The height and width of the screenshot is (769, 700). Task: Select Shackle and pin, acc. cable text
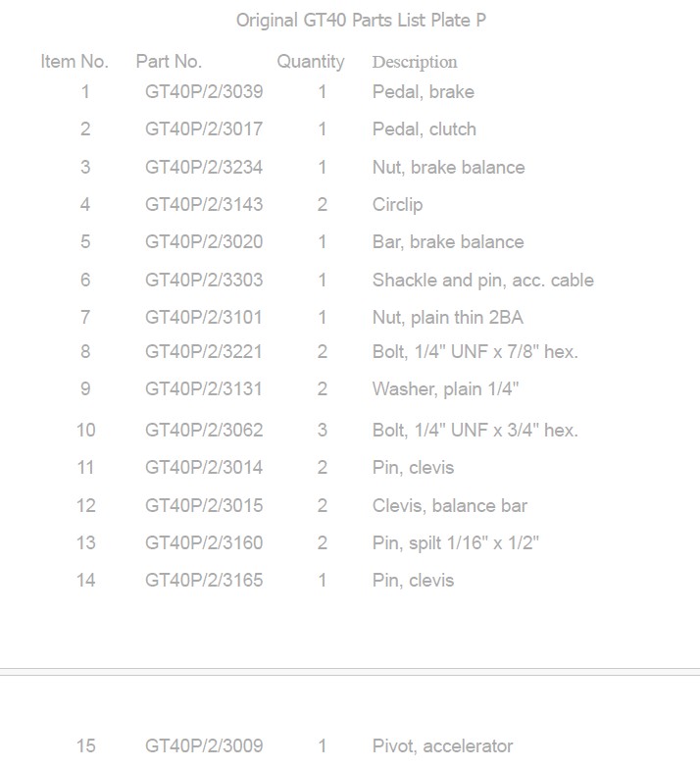482,281
